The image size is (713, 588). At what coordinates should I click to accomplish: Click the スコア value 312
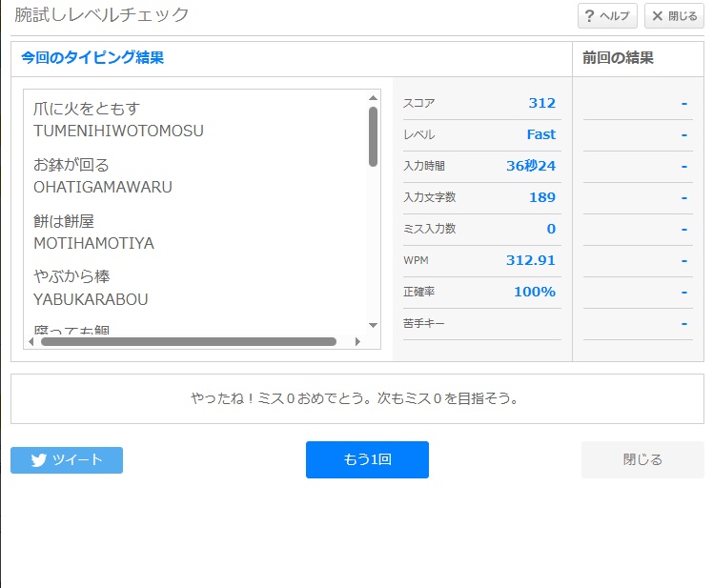(541, 103)
